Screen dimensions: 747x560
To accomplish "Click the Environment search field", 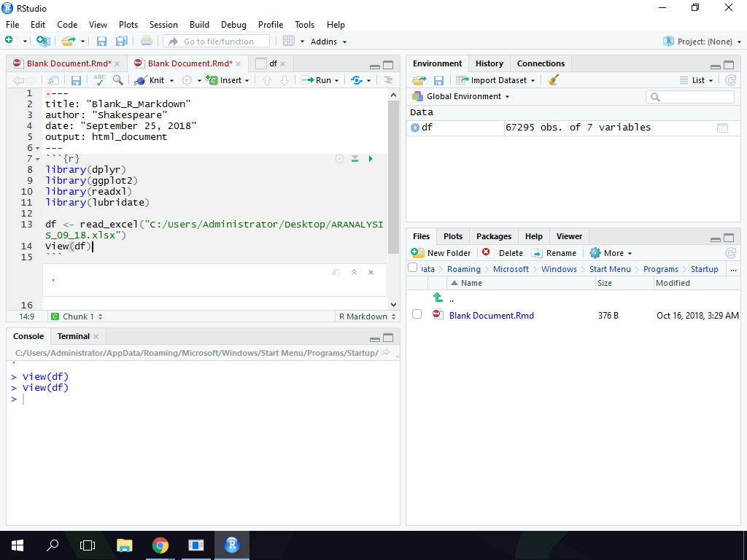I will pos(690,97).
